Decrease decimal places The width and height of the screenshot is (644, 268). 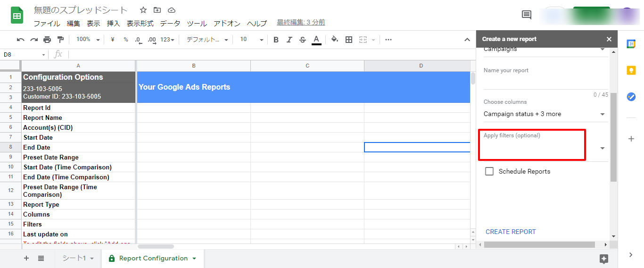point(138,40)
